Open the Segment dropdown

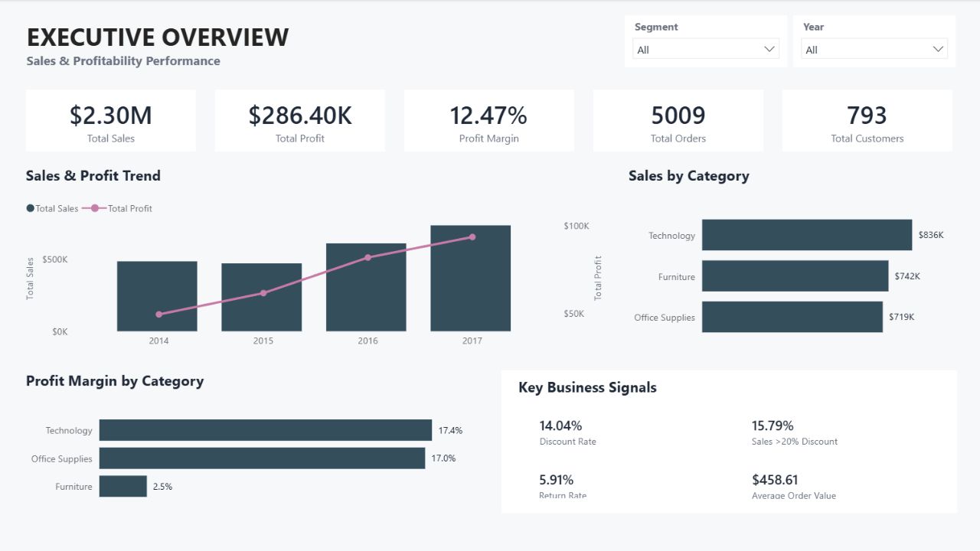tap(706, 49)
